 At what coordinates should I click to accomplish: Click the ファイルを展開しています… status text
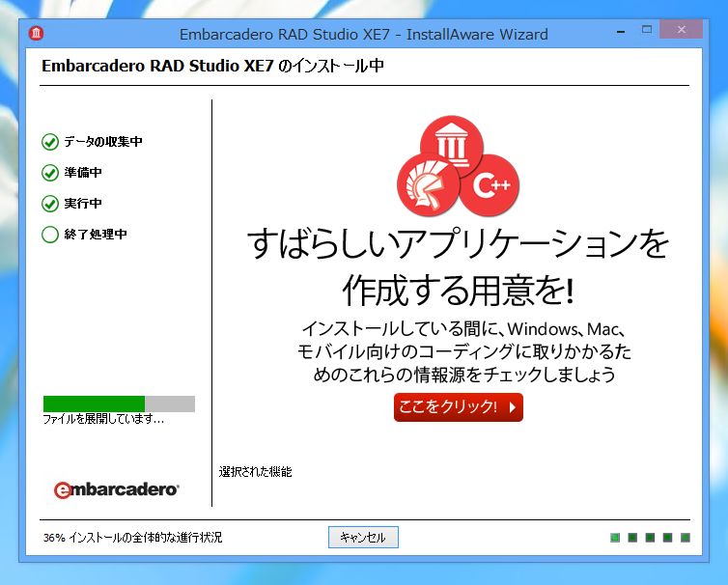103,419
